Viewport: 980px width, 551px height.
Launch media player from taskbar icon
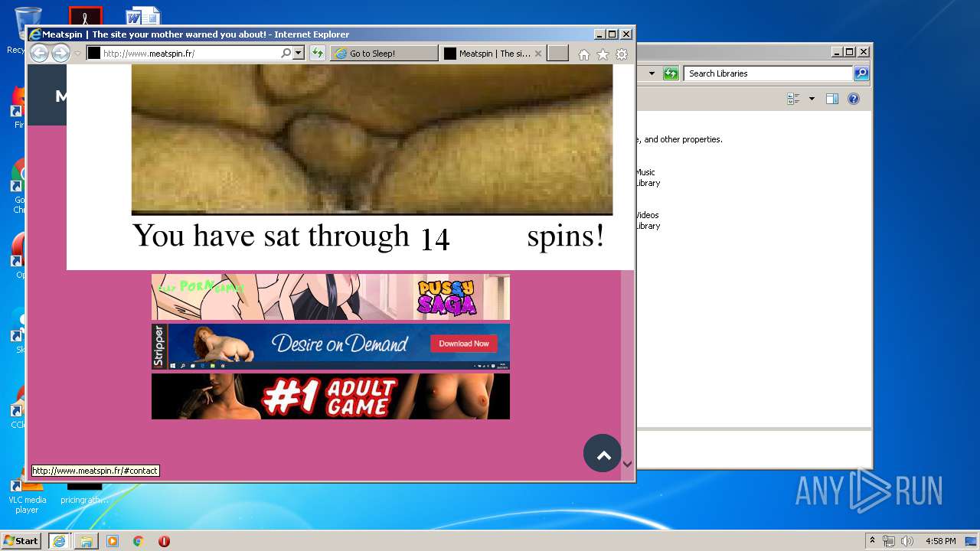pyautogui.click(x=113, y=541)
